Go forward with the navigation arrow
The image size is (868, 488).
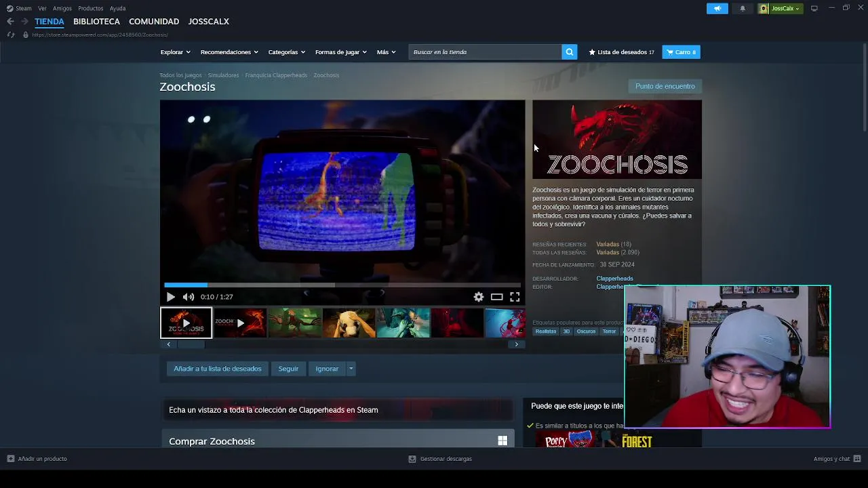pyautogui.click(x=24, y=22)
